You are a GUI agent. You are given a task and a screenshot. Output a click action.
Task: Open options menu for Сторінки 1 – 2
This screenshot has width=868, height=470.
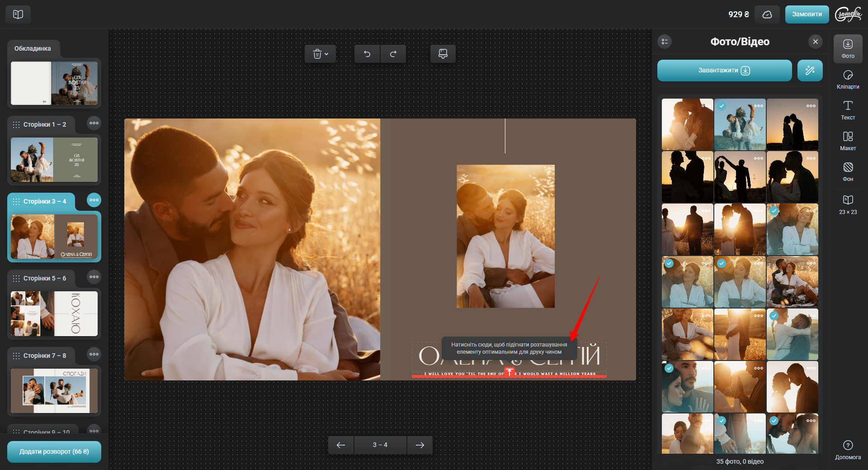tap(94, 123)
